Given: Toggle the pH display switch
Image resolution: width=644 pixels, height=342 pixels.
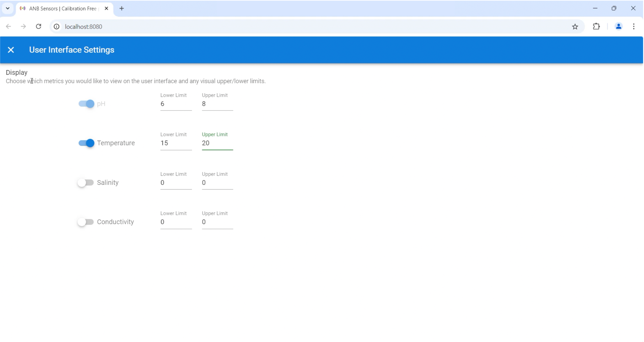Looking at the screenshot, I should tap(86, 104).
